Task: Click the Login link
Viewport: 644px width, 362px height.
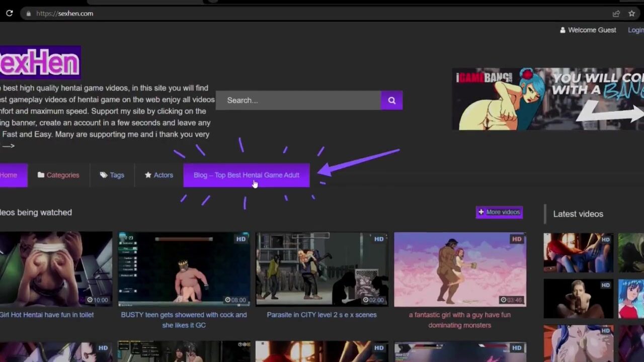Action: coord(635,30)
